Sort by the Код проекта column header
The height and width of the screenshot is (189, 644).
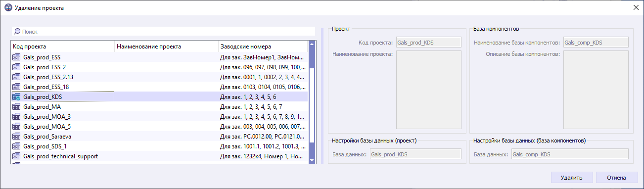coord(62,47)
